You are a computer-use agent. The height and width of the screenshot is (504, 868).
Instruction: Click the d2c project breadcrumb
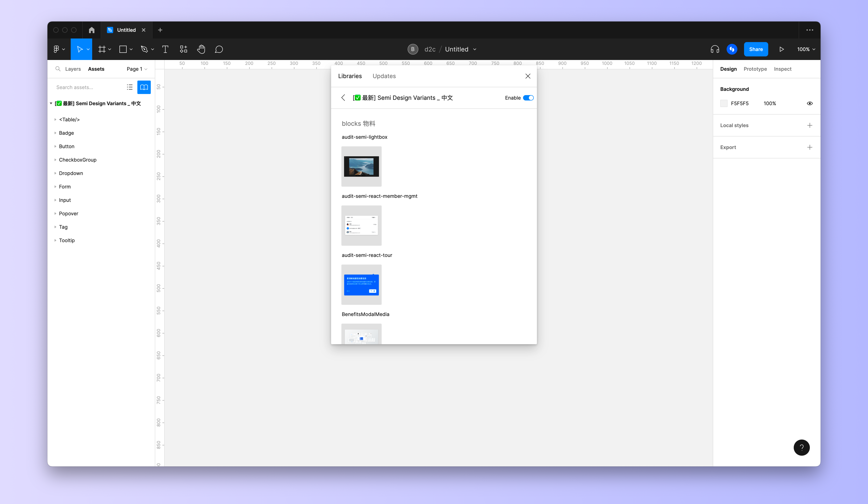pos(430,49)
